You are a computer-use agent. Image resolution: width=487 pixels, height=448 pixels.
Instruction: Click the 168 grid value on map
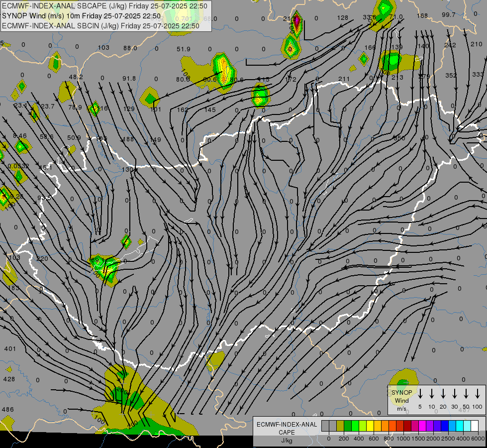[x=422, y=15]
